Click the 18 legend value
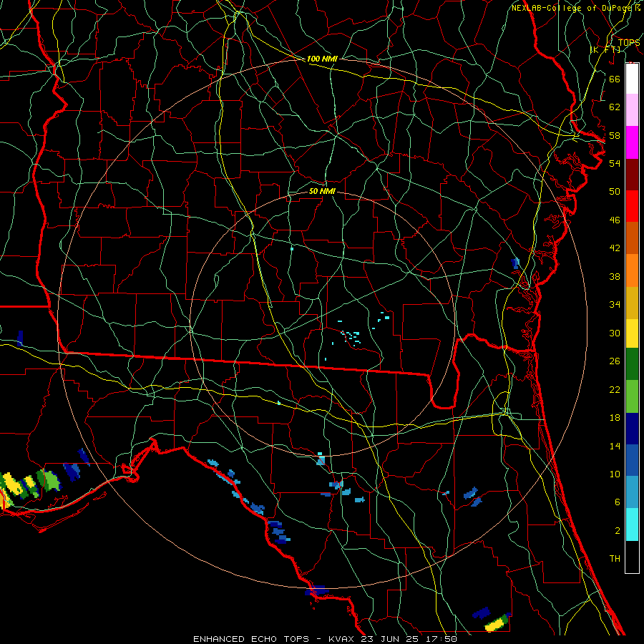The image size is (644, 644). [x=615, y=418]
